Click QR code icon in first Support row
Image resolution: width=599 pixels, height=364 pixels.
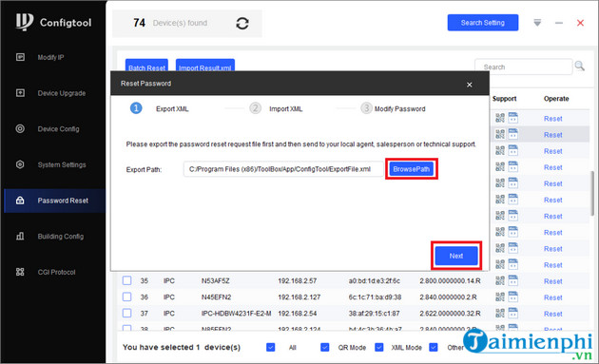pyautogui.click(x=500, y=118)
